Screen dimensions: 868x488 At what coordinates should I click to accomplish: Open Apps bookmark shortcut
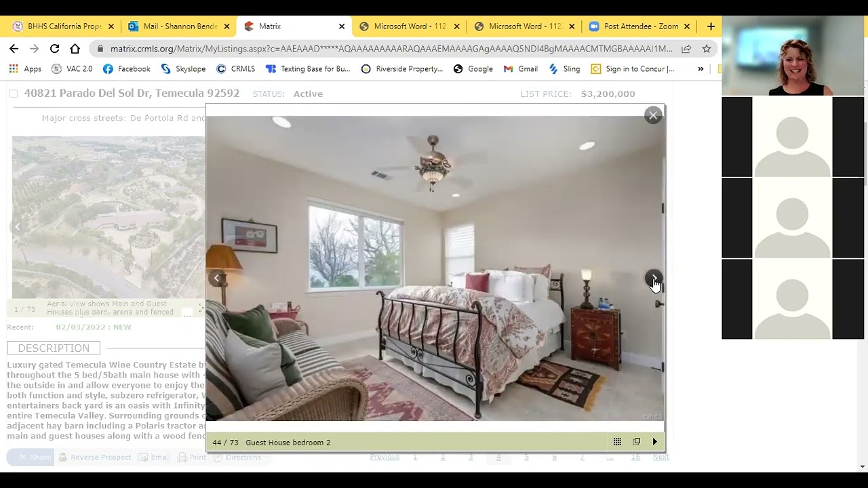[x=25, y=68]
